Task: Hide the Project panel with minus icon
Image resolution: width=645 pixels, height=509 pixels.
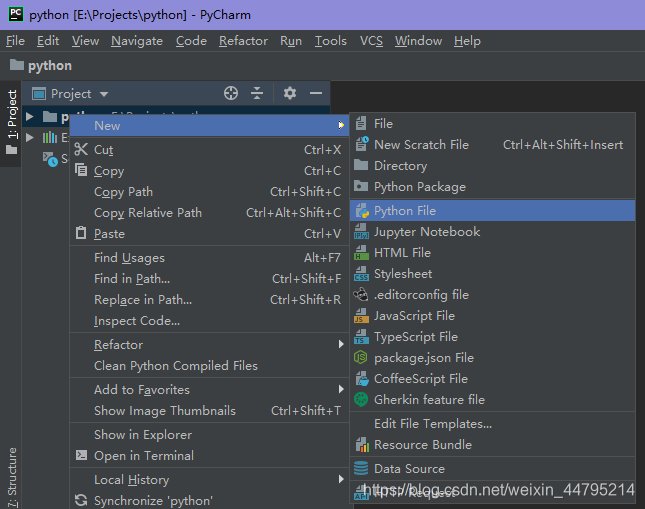Action: coord(316,93)
